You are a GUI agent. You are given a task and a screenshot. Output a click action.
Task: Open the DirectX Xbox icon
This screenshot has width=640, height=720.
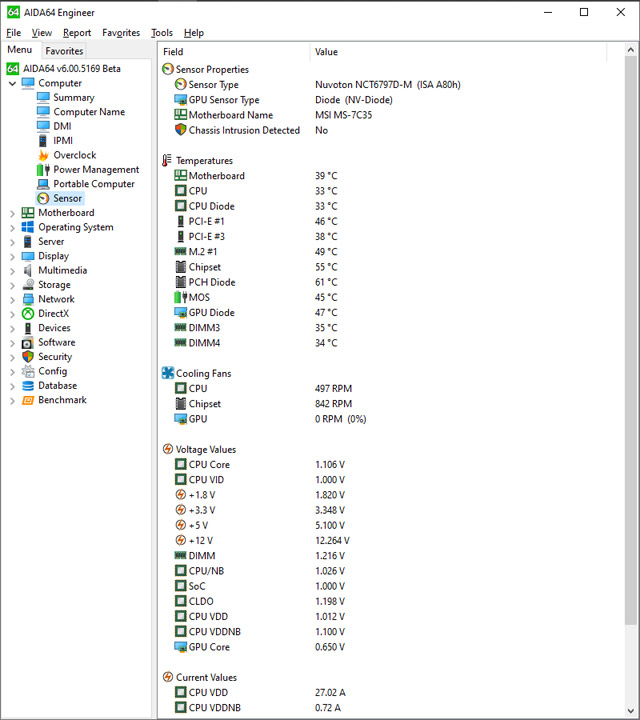pyautogui.click(x=28, y=314)
